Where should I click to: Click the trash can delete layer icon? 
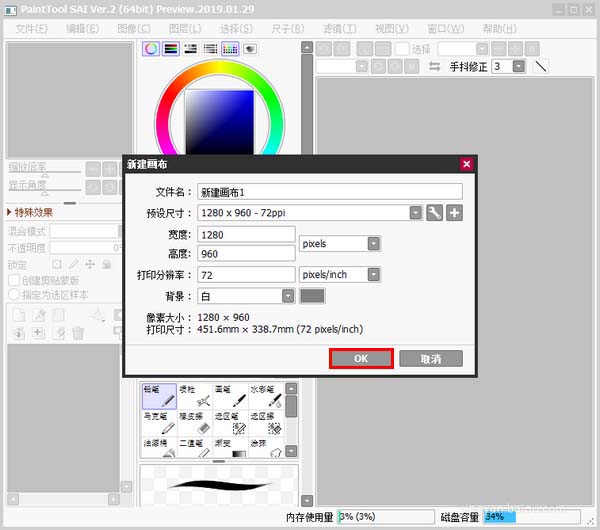click(x=78, y=333)
